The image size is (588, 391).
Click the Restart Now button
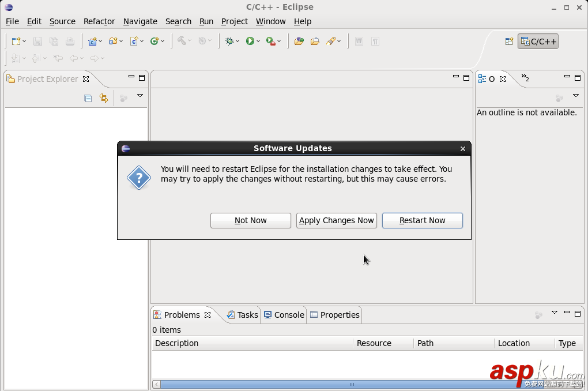pos(422,221)
